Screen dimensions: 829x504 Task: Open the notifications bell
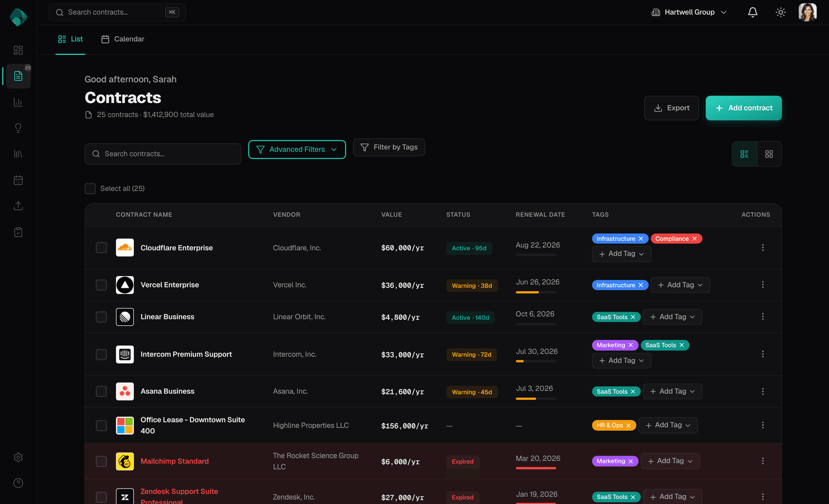point(753,12)
